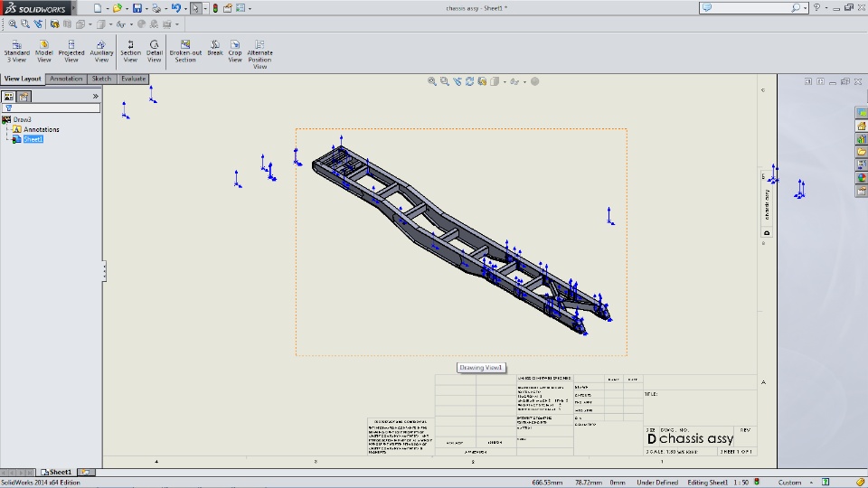The width and height of the screenshot is (868, 488).
Task: Insert a Model View
Action: point(43,52)
